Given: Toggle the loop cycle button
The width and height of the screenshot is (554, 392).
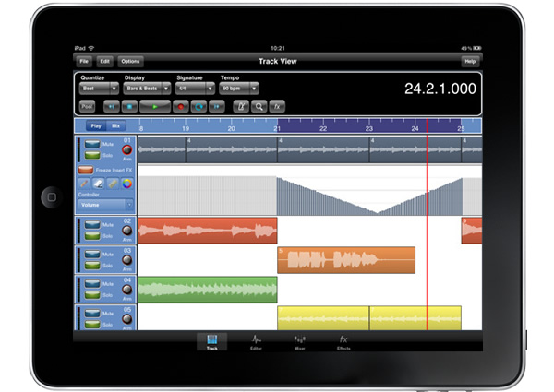Looking at the screenshot, I should pos(199,106).
